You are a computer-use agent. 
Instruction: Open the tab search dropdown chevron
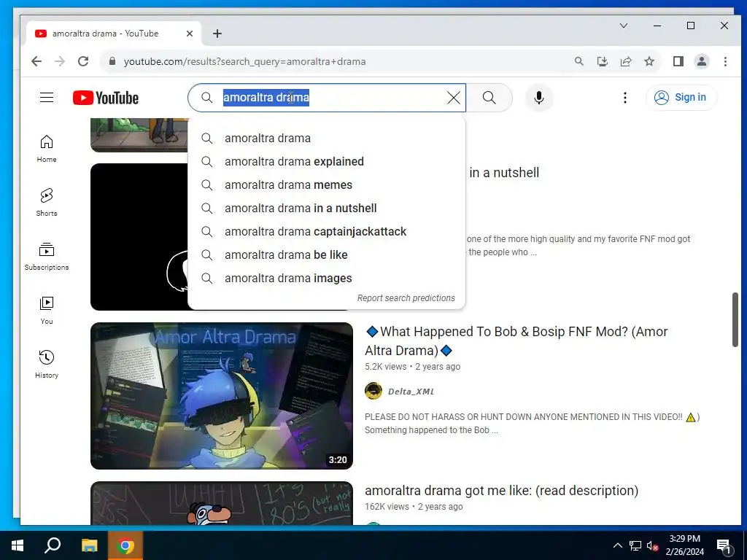pos(624,26)
